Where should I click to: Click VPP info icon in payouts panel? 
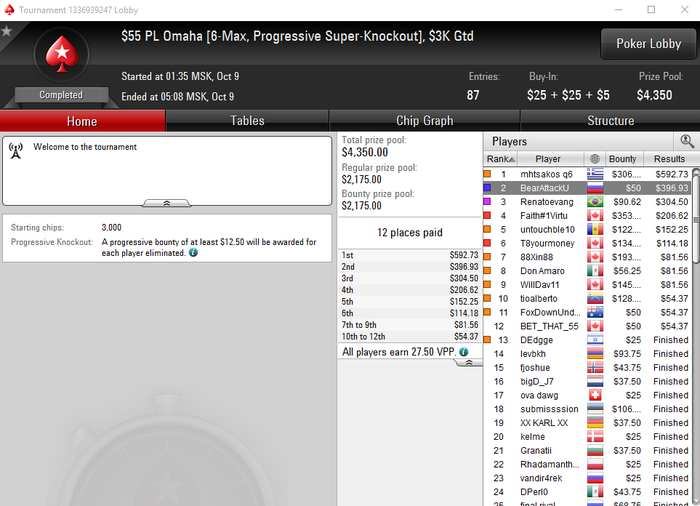[464, 352]
